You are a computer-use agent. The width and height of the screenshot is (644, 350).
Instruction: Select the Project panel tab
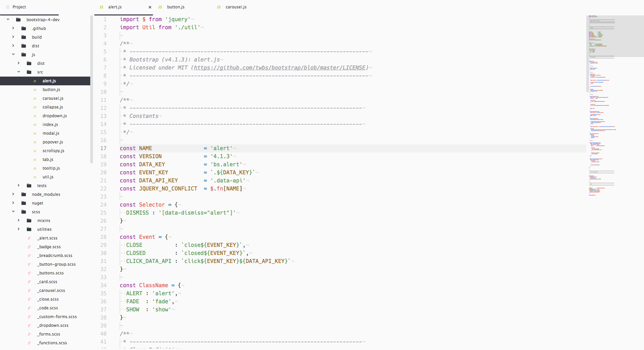point(29,7)
